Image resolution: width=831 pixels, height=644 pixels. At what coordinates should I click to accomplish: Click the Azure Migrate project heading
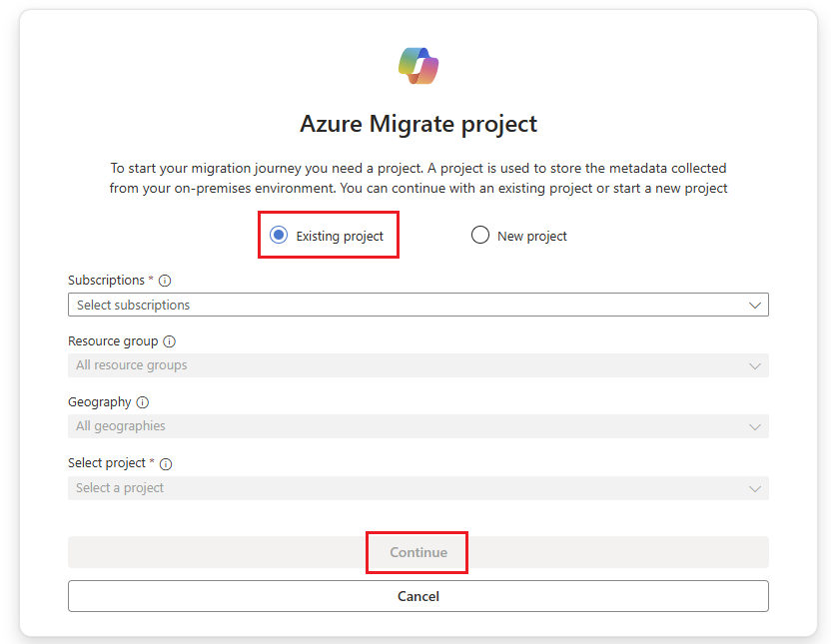[418, 124]
